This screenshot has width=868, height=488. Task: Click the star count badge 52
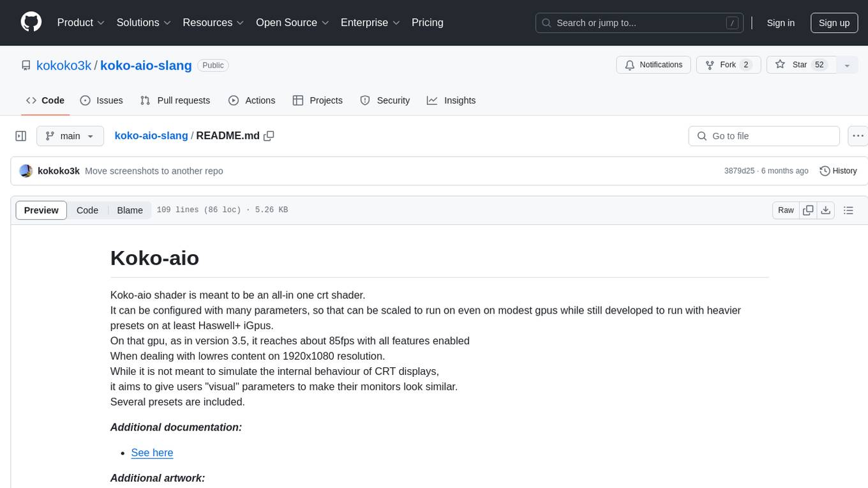[x=819, y=65]
